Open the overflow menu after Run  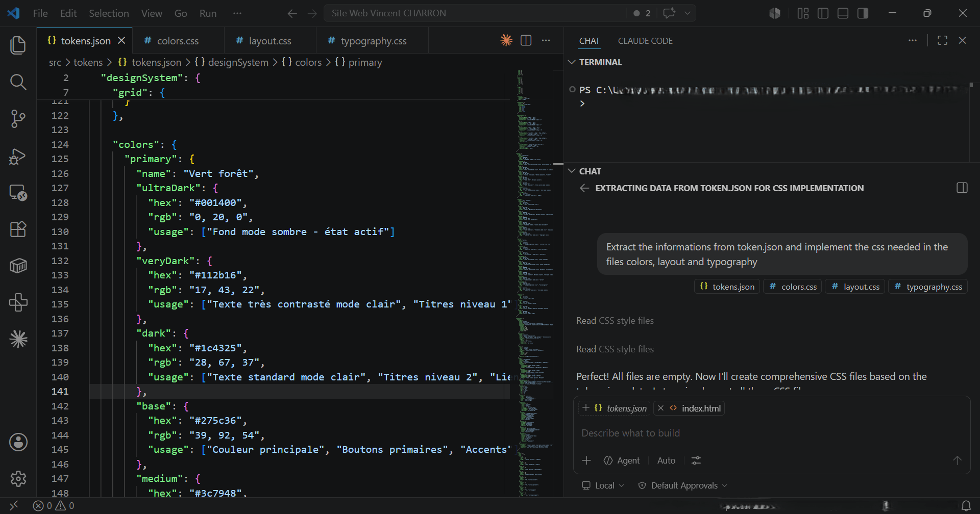tap(237, 13)
